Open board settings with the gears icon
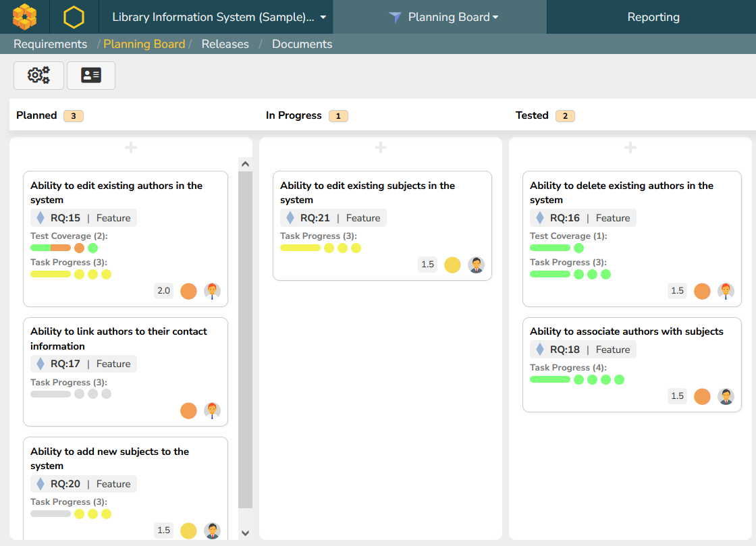This screenshot has height=546, width=756. pyautogui.click(x=38, y=76)
